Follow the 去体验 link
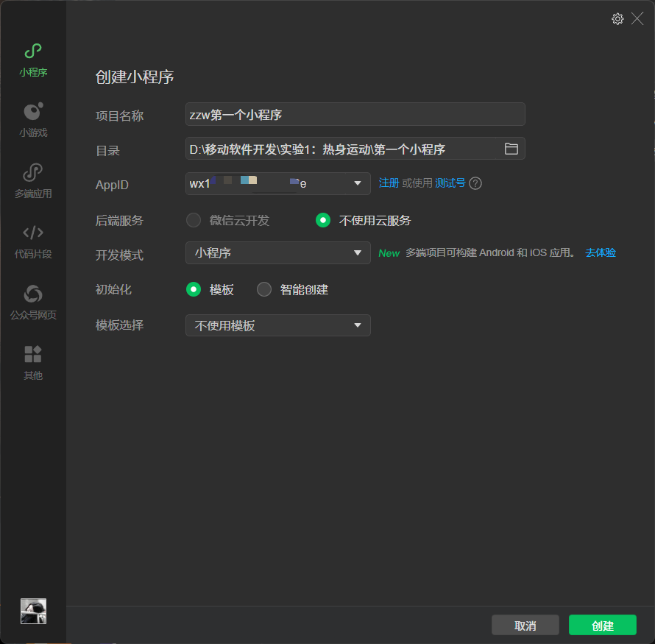 [601, 252]
